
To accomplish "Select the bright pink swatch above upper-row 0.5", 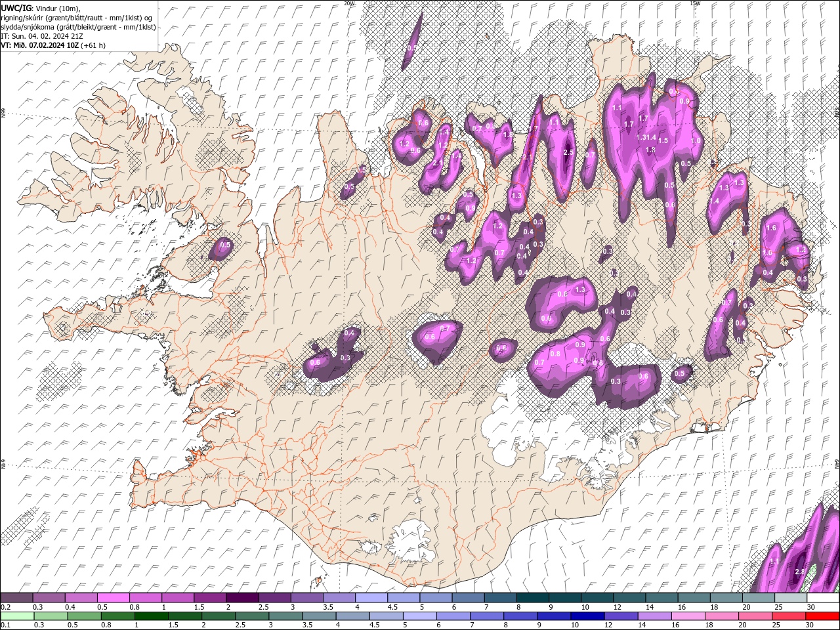I will point(113,598).
